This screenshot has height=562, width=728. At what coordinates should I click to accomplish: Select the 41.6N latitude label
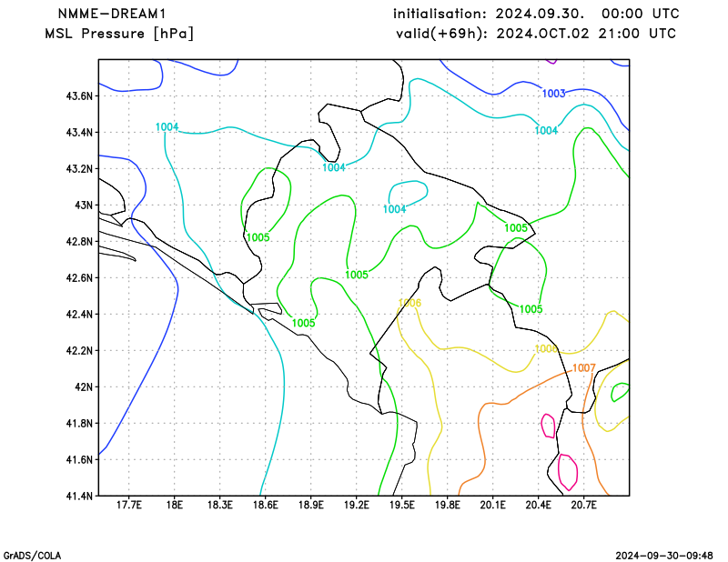click(79, 460)
